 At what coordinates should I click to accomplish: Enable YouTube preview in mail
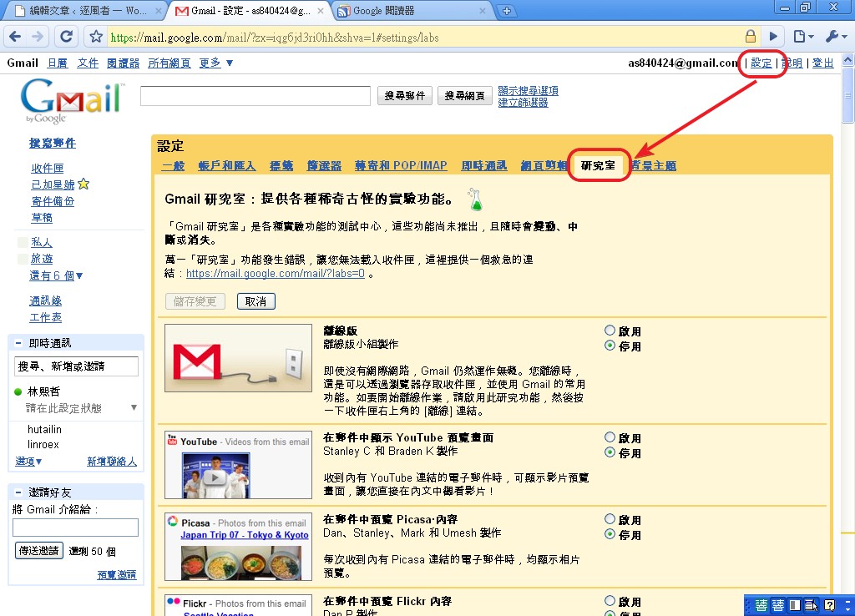click(x=610, y=437)
